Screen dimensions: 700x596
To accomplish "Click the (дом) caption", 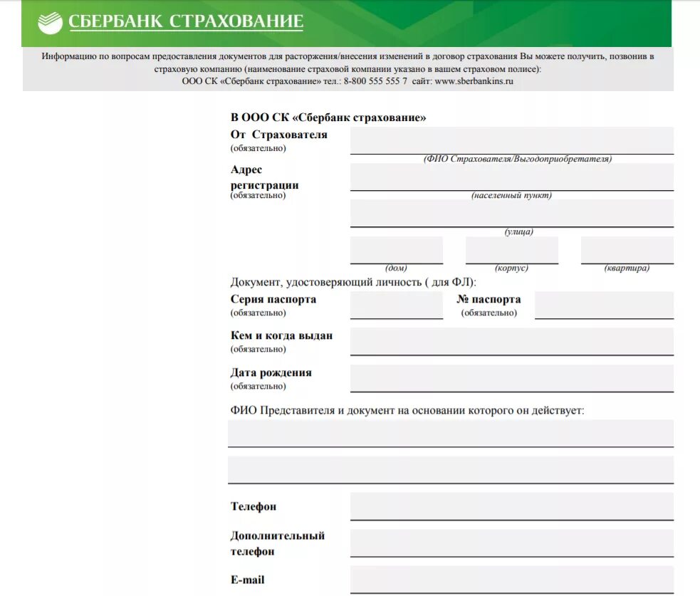I will click(x=396, y=268).
